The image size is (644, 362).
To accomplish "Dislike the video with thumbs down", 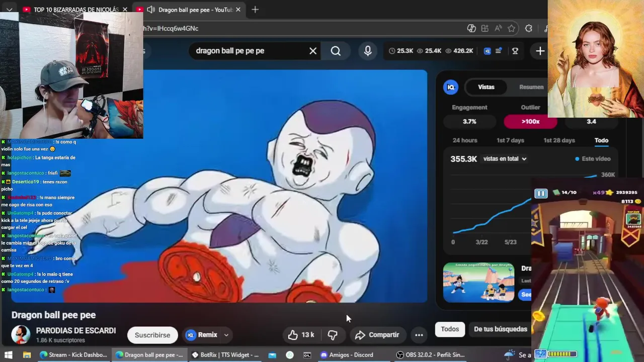I will (x=333, y=335).
